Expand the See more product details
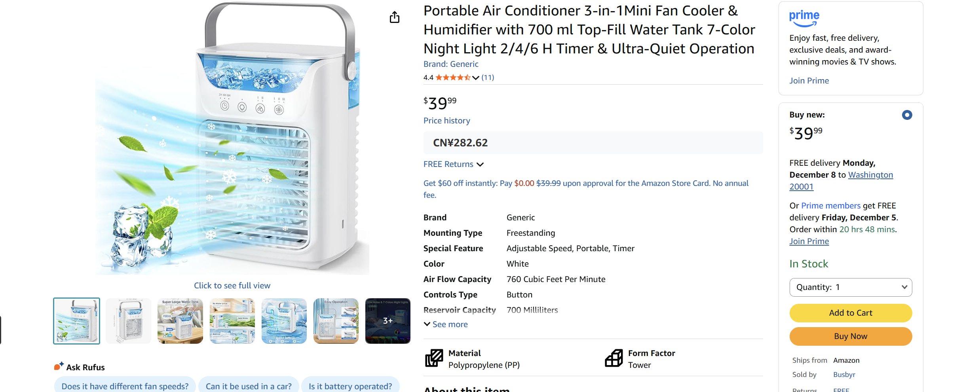The height and width of the screenshot is (392, 980). (x=446, y=324)
